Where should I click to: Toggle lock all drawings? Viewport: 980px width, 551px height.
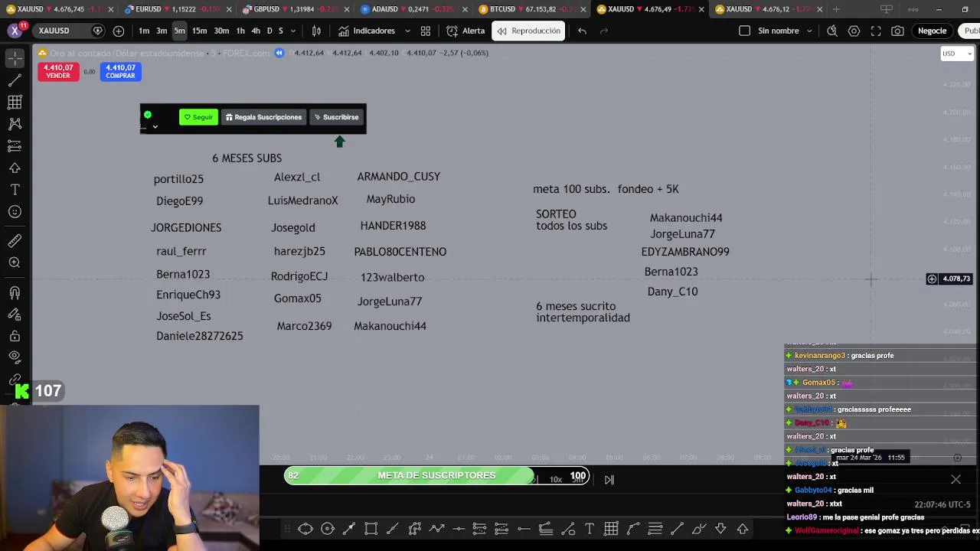point(15,335)
